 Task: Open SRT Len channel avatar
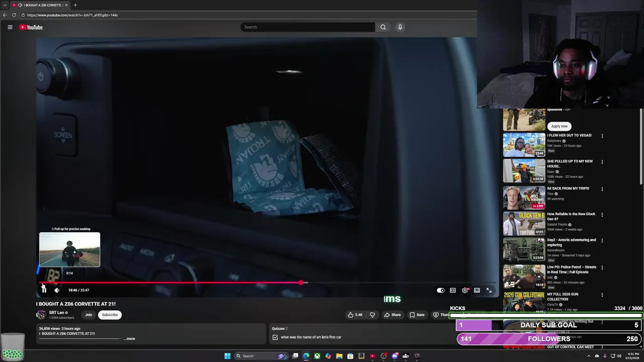click(x=41, y=315)
